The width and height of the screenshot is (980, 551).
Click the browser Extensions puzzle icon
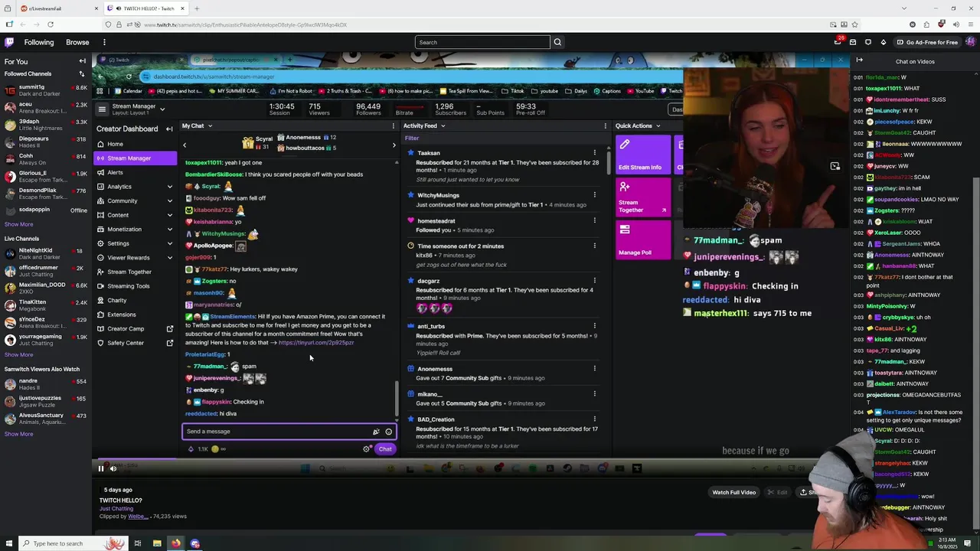point(926,24)
